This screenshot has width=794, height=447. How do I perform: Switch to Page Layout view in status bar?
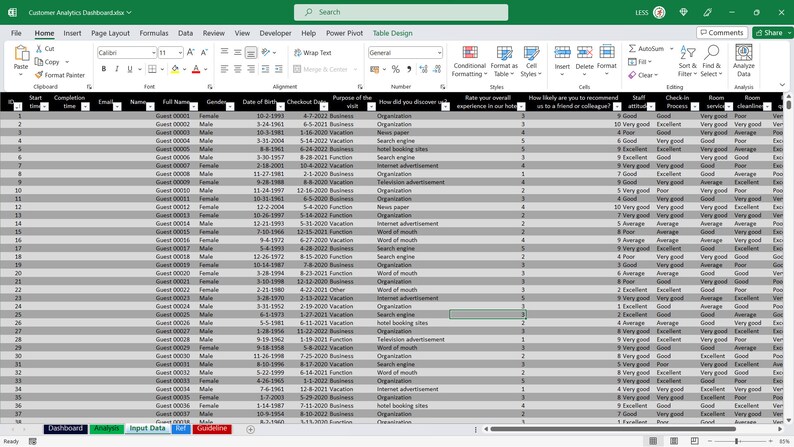[674, 441]
